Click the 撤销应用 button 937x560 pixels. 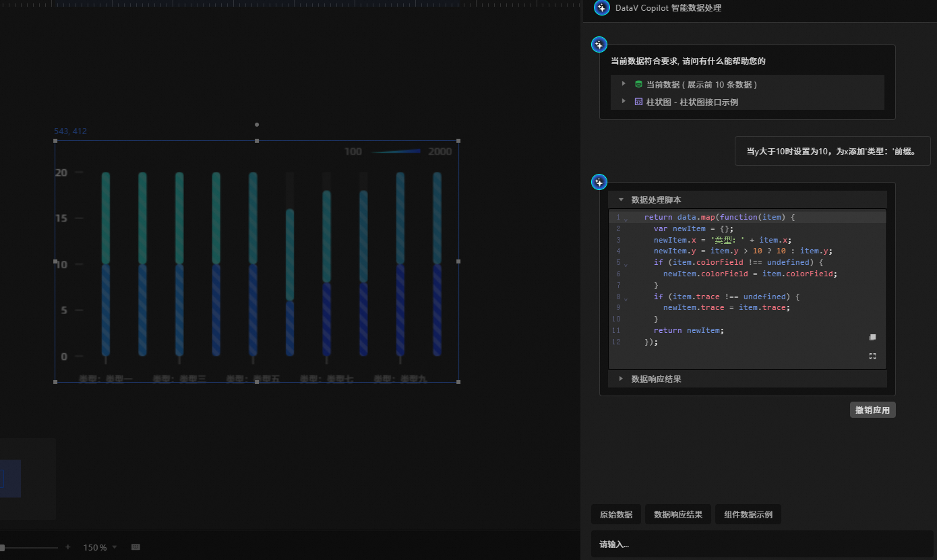[872, 410]
